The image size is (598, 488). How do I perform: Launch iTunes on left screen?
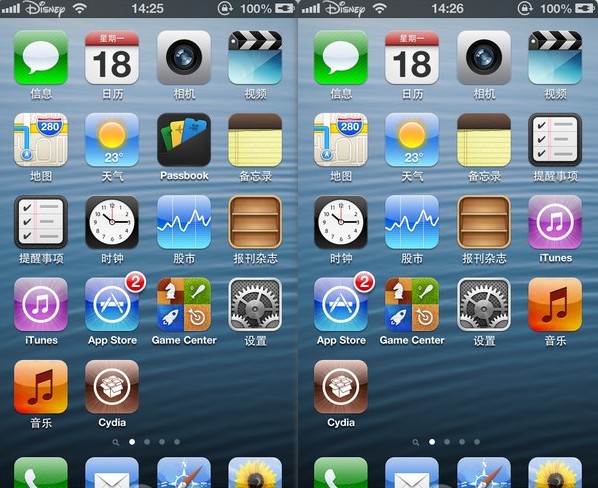coord(41,305)
